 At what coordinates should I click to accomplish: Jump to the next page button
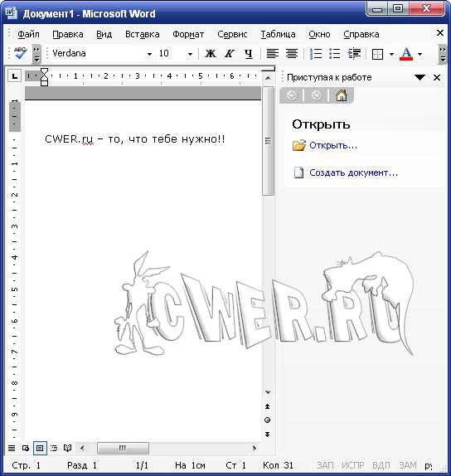(x=268, y=435)
